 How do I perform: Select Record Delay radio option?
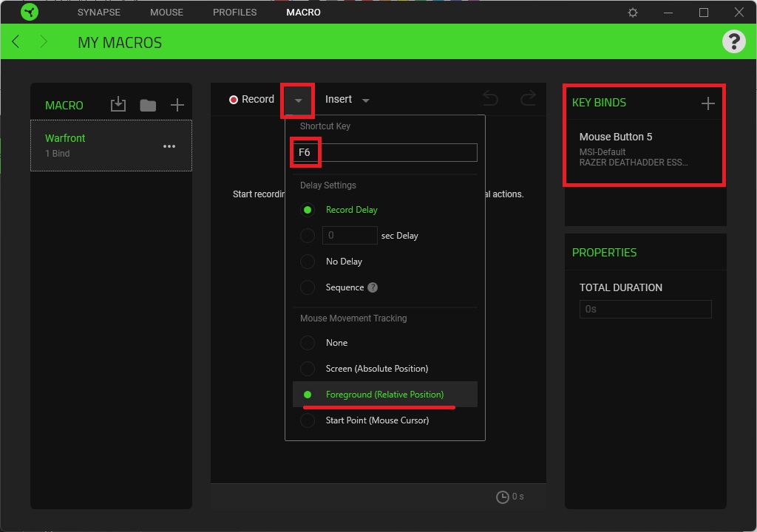pos(308,210)
